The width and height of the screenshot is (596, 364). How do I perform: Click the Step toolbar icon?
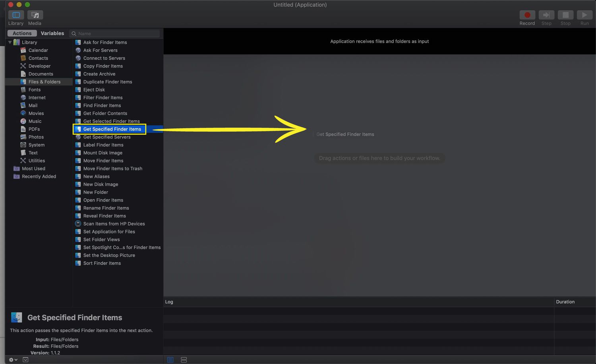click(x=546, y=15)
